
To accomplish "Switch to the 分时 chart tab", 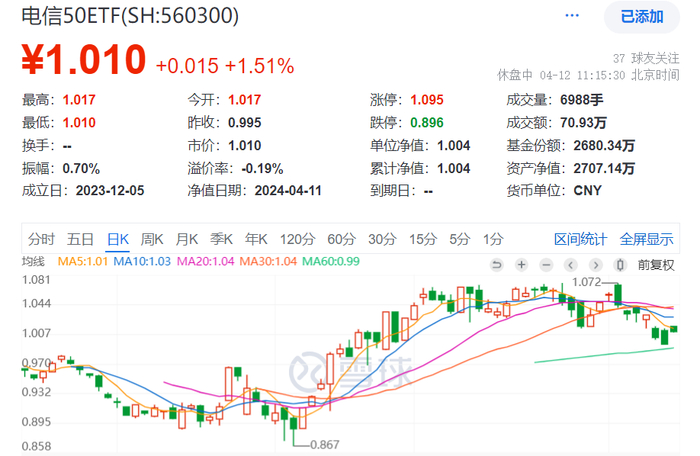I will click(x=41, y=239).
